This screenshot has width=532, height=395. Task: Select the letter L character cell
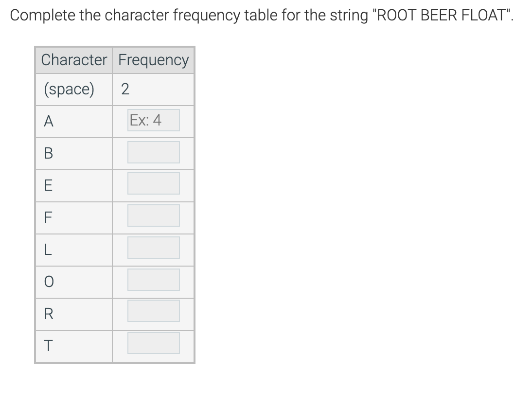coord(74,250)
